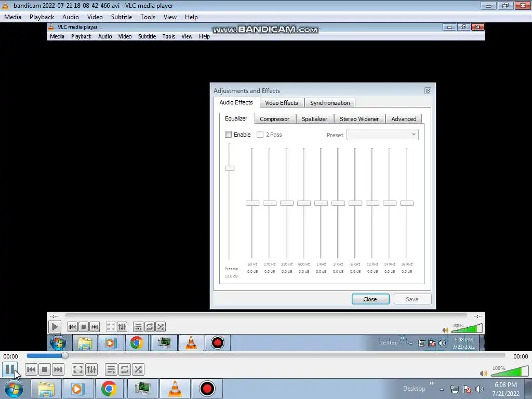
Task: Click the 00:00 elapsed time label
Action: pyautogui.click(x=10, y=356)
